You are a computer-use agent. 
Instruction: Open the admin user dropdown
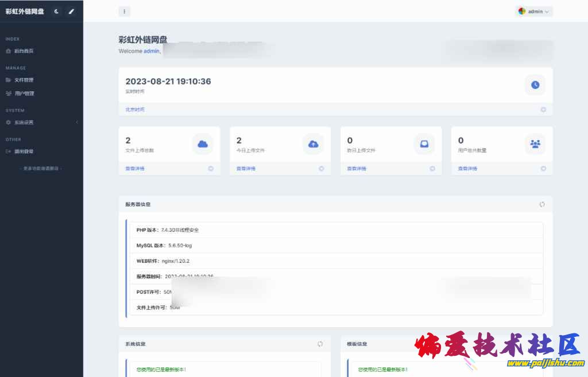coord(534,11)
